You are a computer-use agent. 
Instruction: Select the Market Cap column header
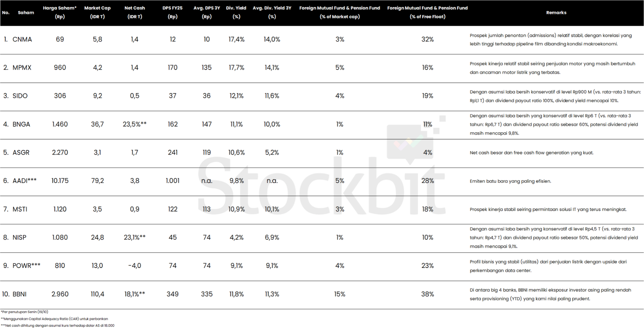97,12
